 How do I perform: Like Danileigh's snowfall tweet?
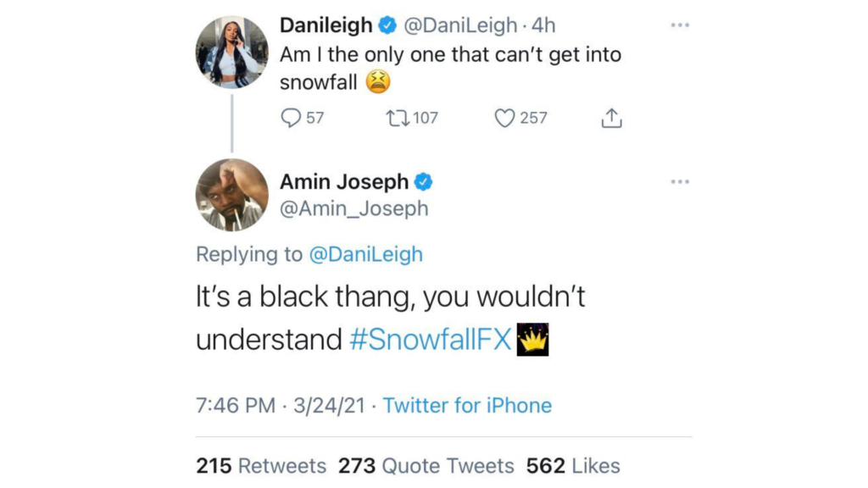point(505,119)
